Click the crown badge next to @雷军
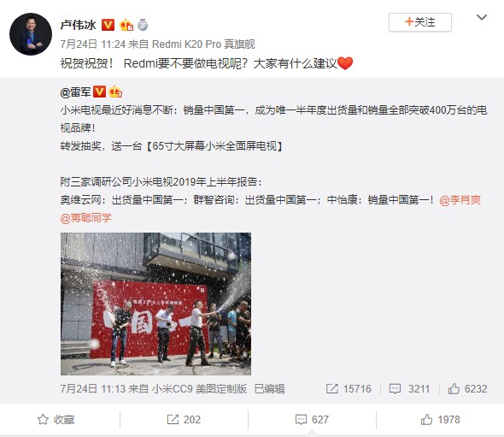The width and height of the screenshot is (504, 437). [x=115, y=92]
